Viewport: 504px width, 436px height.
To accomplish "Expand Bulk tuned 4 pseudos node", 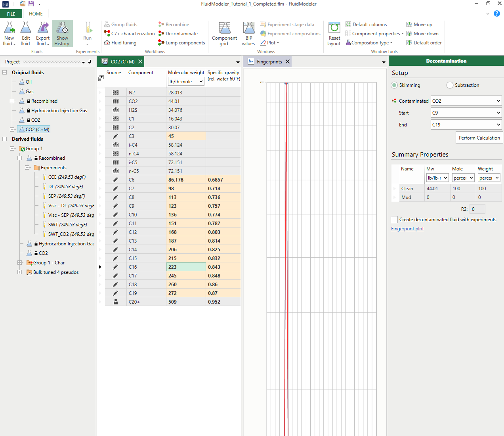I will point(20,272).
